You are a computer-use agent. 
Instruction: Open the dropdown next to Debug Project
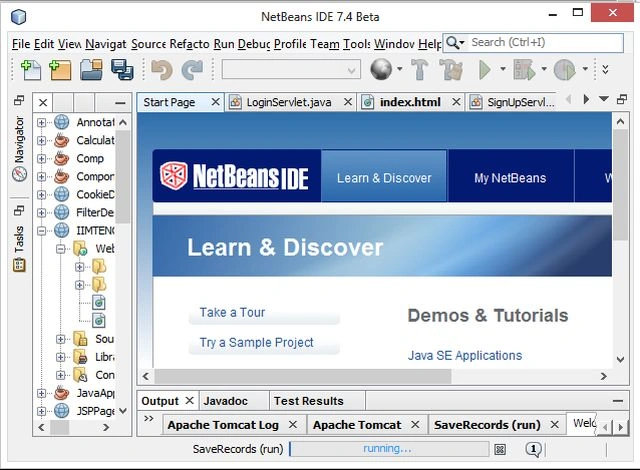tap(544, 69)
